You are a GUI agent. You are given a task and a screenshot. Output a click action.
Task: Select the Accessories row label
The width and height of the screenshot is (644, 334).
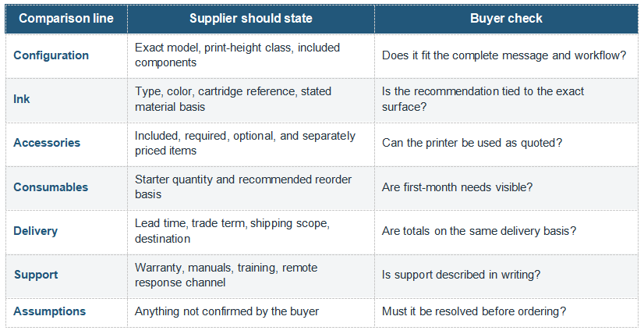pos(47,143)
